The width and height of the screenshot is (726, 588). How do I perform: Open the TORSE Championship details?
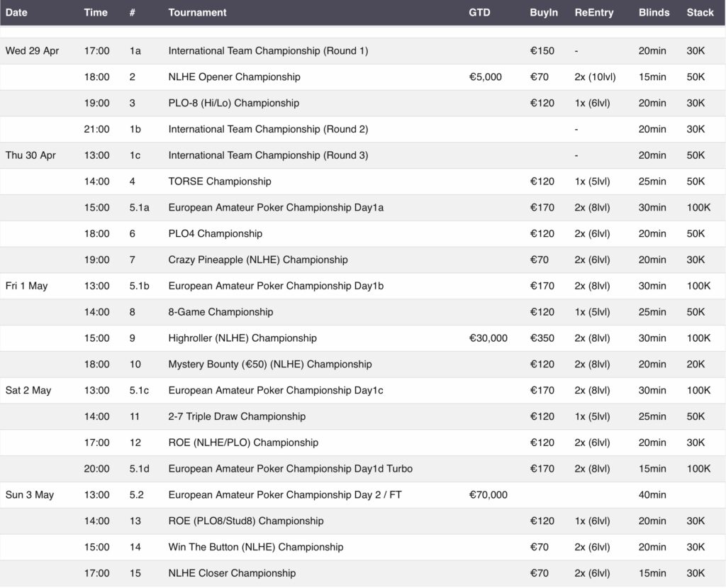(220, 181)
